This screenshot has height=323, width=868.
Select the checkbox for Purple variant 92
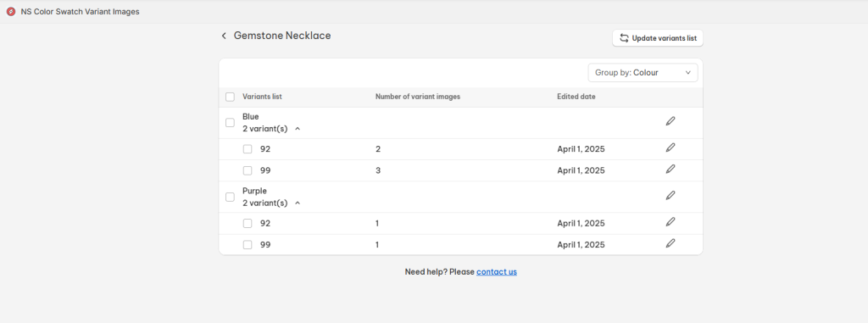point(248,223)
